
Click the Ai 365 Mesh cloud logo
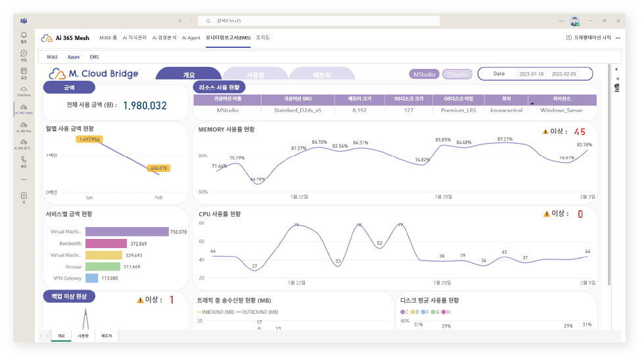(x=47, y=38)
